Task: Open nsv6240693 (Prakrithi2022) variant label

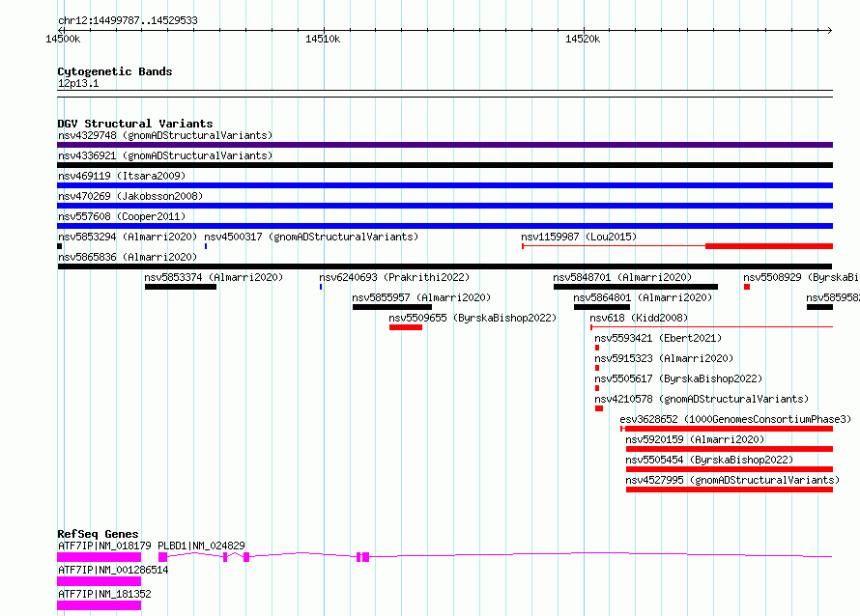Action: tap(394, 277)
